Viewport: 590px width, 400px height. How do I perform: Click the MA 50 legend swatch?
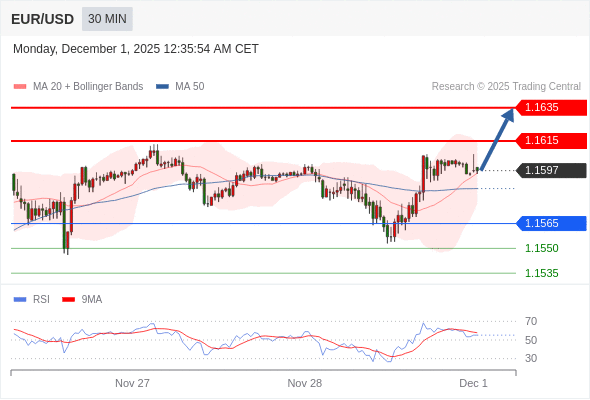click(162, 87)
